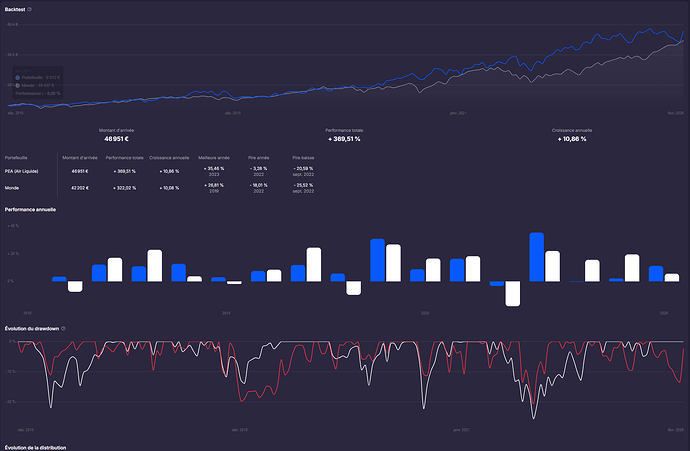Click the info icon beside the Backtest title
690x451 pixels.
click(x=30, y=9)
